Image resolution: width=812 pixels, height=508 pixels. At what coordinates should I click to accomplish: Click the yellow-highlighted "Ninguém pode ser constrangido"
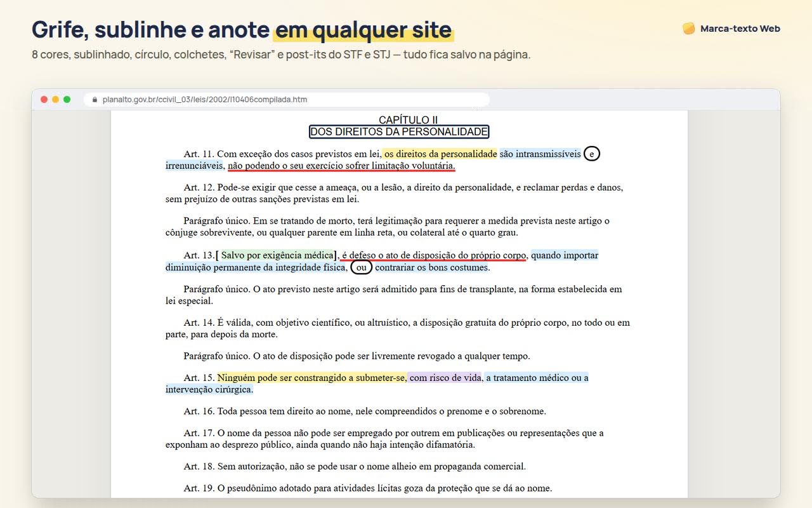point(311,378)
